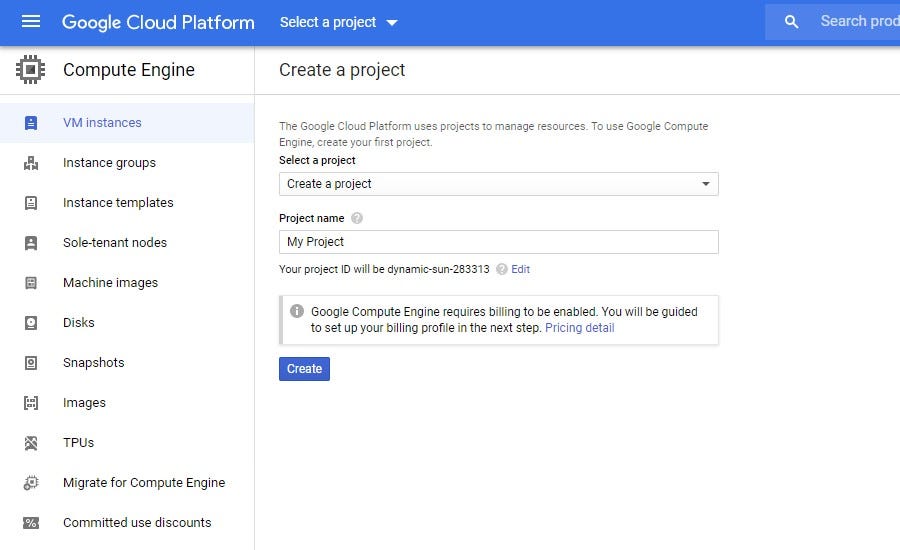The width and height of the screenshot is (900, 550).
Task: Open the Pricing detail link
Action: pos(580,328)
